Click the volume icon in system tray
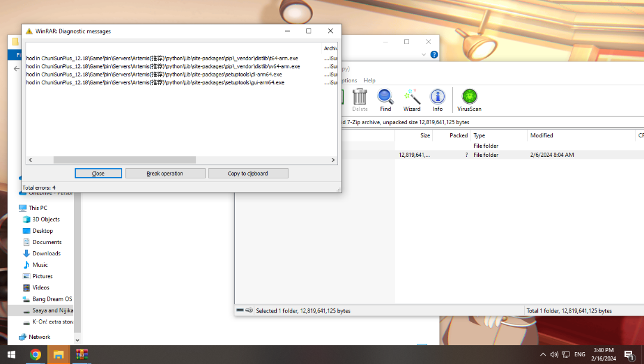This screenshot has height=364, width=644. pyautogui.click(x=554, y=355)
